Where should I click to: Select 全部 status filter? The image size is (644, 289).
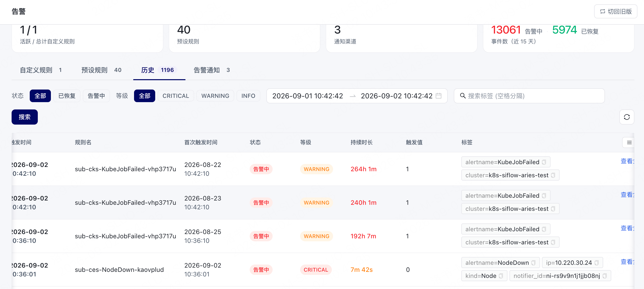pyautogui.click(x=40, y=96)
